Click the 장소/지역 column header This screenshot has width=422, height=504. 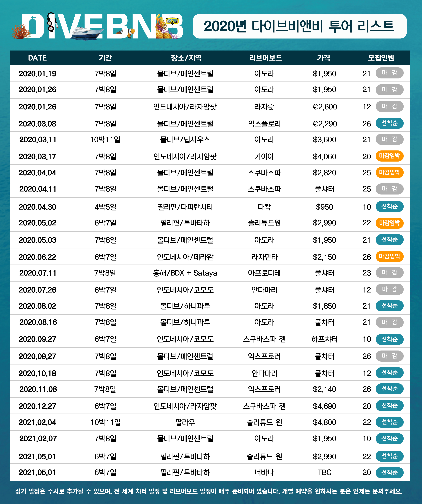point(186,58)
